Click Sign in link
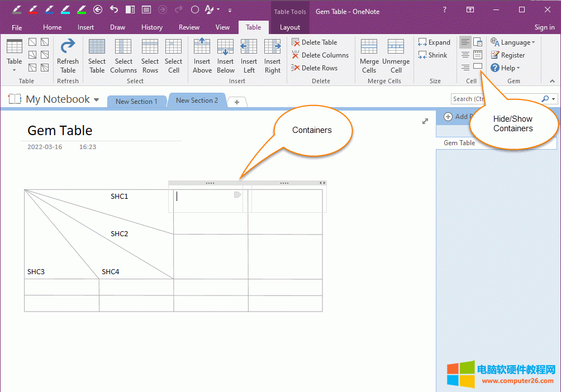The width and height of the screenshot is (561, 392). pos(544,27)
